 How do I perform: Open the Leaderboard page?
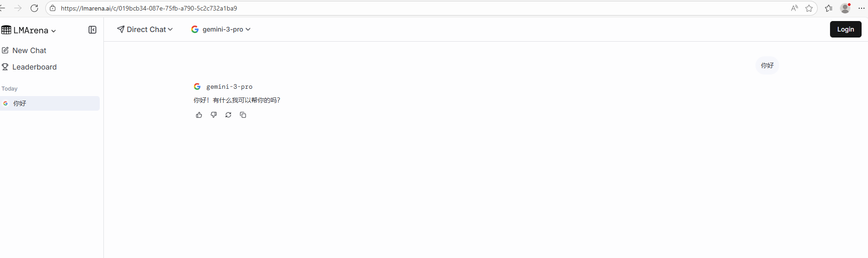click(29, 67)
